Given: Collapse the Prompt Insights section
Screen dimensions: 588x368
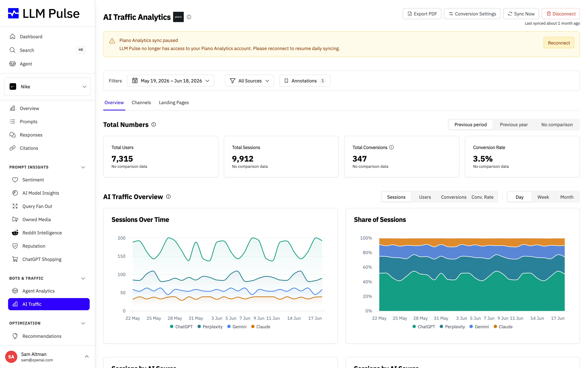Looking at the screenshot, I should point(83,167).
